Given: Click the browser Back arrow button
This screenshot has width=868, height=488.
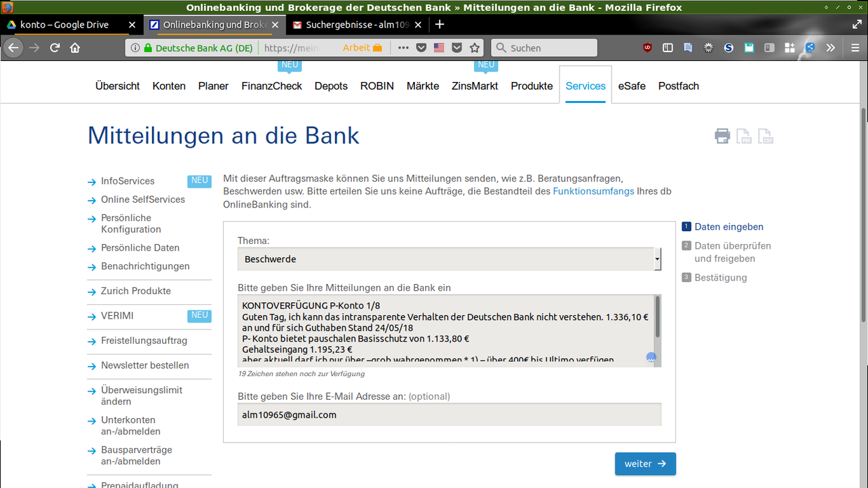Looking at the screenshot, I should coord(13,47).
